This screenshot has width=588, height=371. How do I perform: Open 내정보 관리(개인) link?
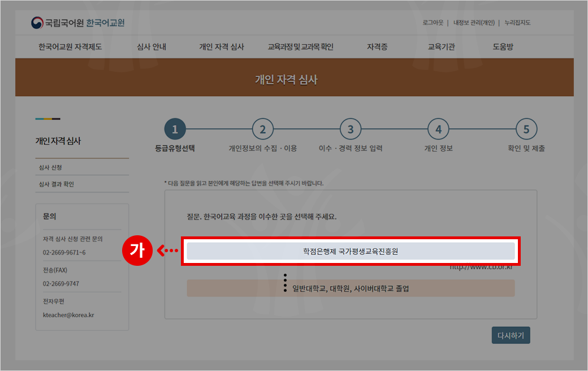tap(473, 23)
